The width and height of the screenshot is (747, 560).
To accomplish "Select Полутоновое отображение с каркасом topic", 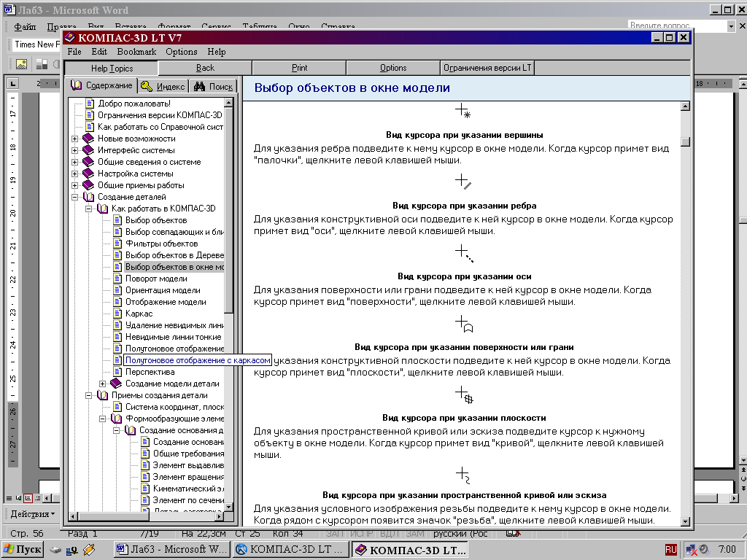I will [x=198, y=360].
